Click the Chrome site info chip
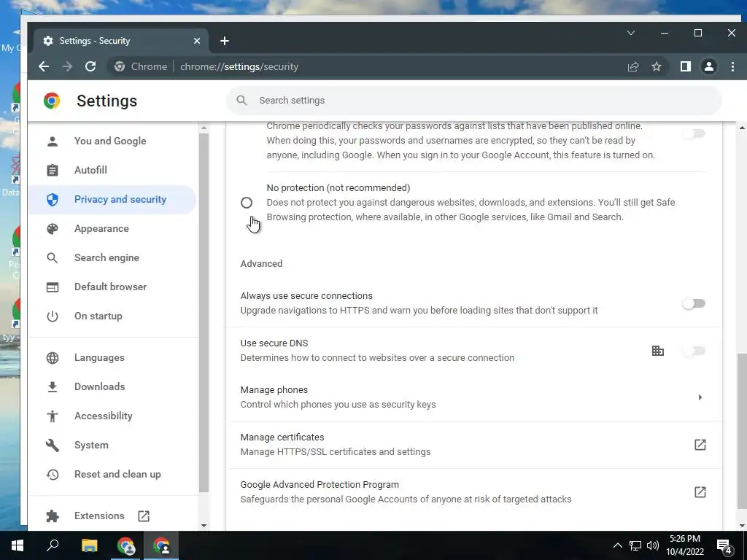 [x=141, y=66]
